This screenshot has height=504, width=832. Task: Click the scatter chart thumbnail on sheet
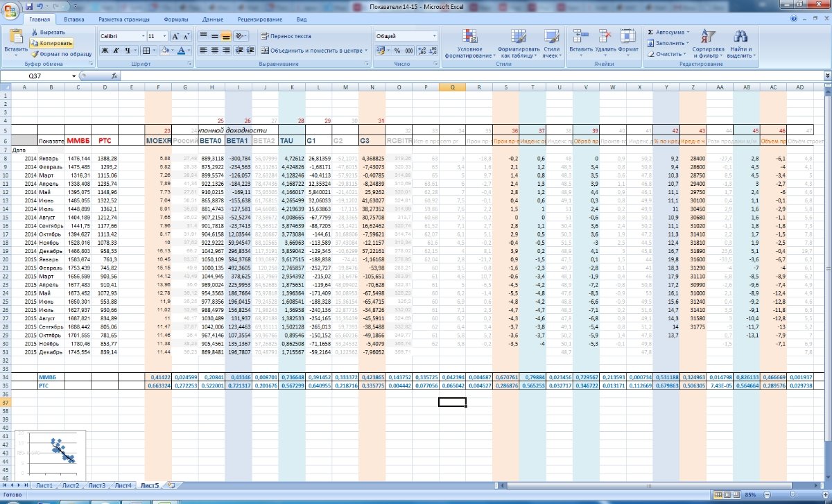[50, 451]
